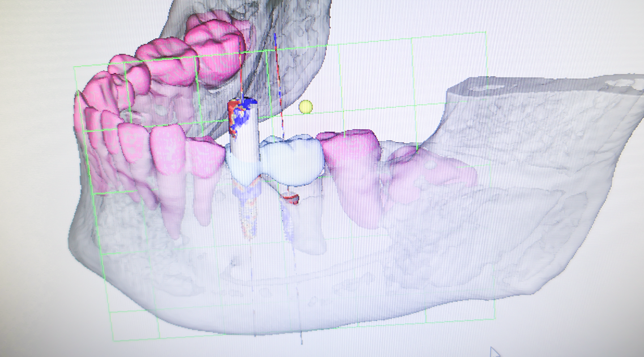Click the red ring marker below the crown
The image size is (644, 357).
pyautogui.click(x=291, y=198)
